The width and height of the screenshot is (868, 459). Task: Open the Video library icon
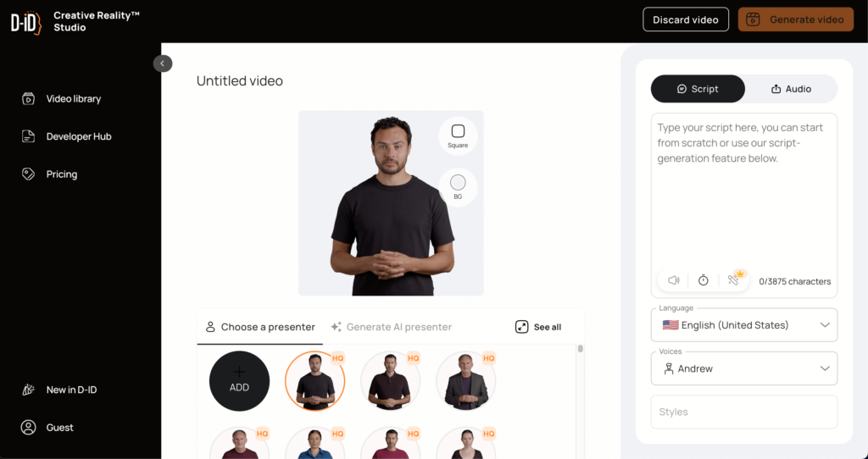(x=28, y=99)
